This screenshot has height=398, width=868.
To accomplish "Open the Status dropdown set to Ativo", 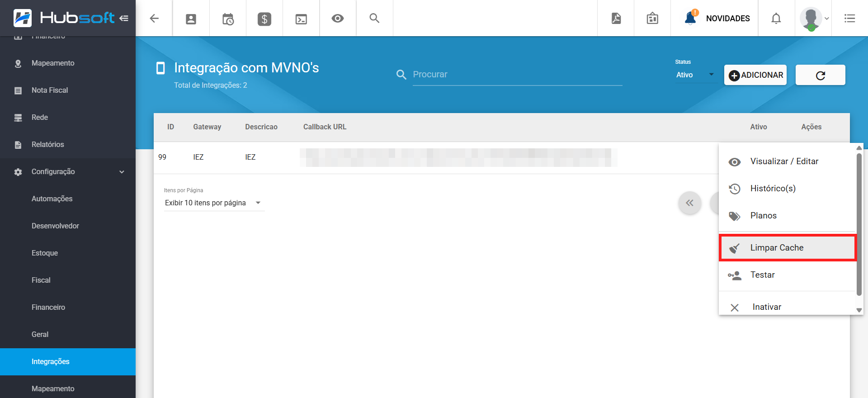I will pos(694,75).
